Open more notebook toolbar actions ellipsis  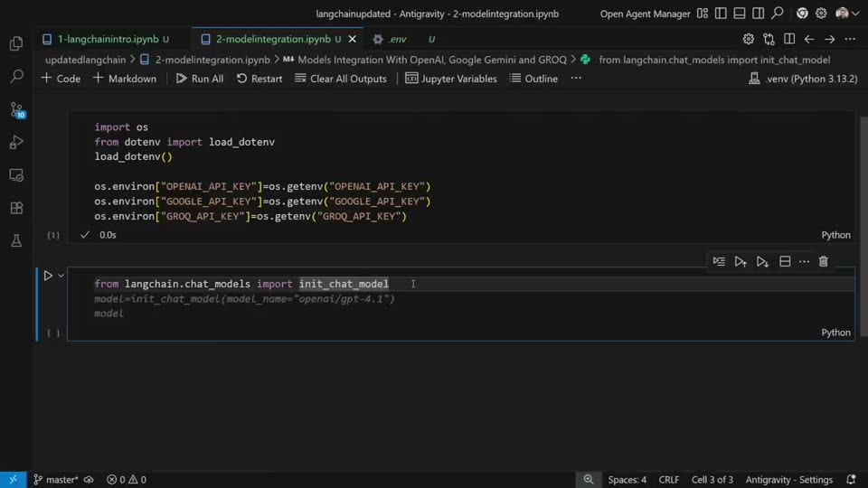[576, 79]
